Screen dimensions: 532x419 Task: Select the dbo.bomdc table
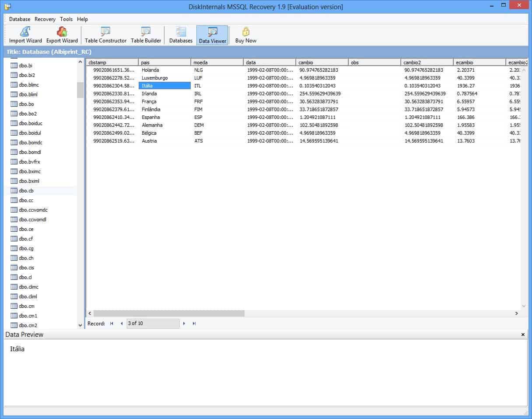click(31, 143)
